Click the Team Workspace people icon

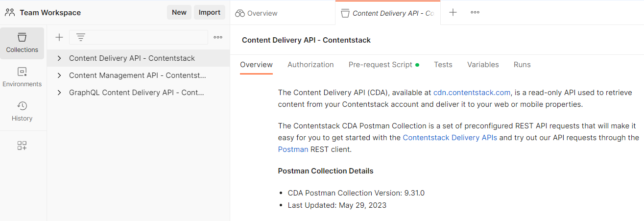coord(10,13)
